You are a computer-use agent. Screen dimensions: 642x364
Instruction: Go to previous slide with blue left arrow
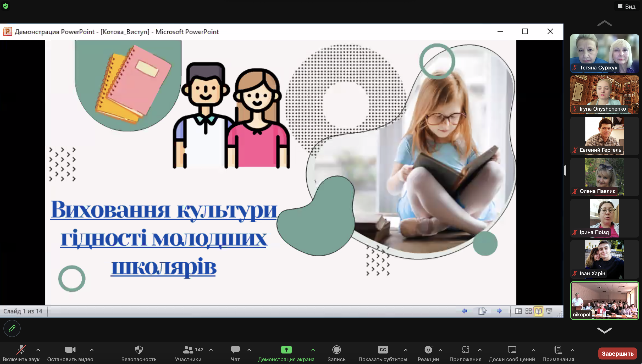click(x=464, y=311)
